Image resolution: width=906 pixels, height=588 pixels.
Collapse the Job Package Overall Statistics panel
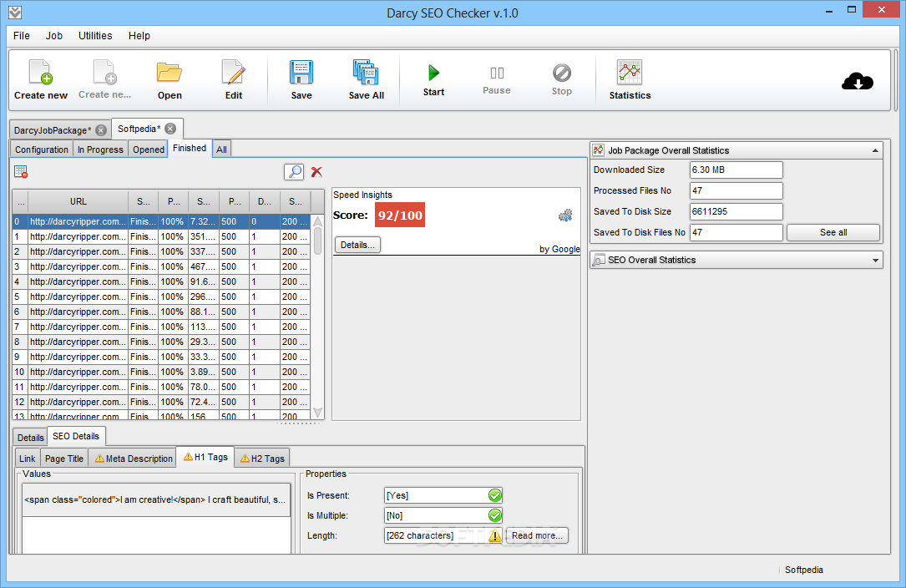(x=875, y=150)
